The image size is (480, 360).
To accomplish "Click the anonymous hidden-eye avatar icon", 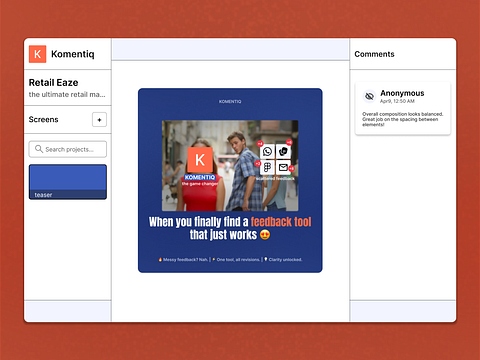I will click(x=369, y=96).
